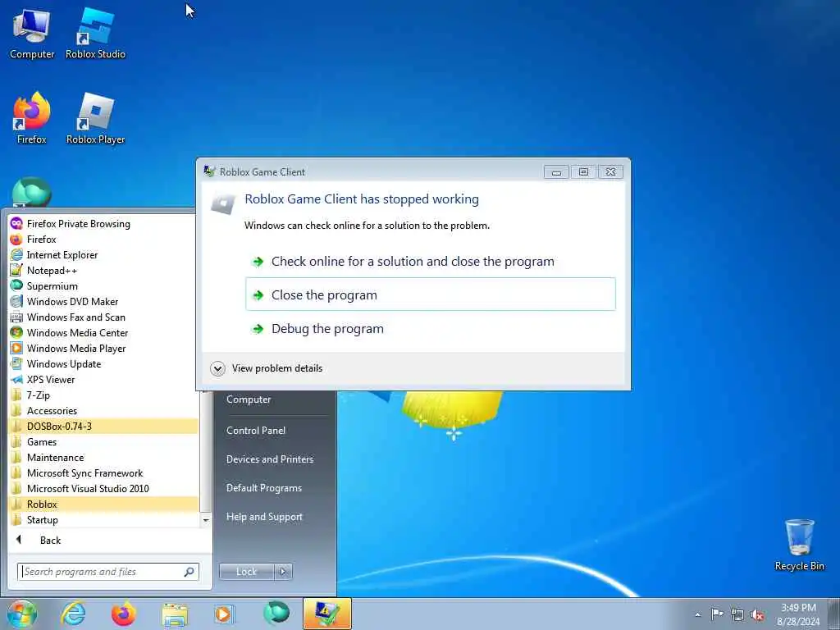Open Windows Update from Start menu
The image size is (840, 630).
pos(103,363)
